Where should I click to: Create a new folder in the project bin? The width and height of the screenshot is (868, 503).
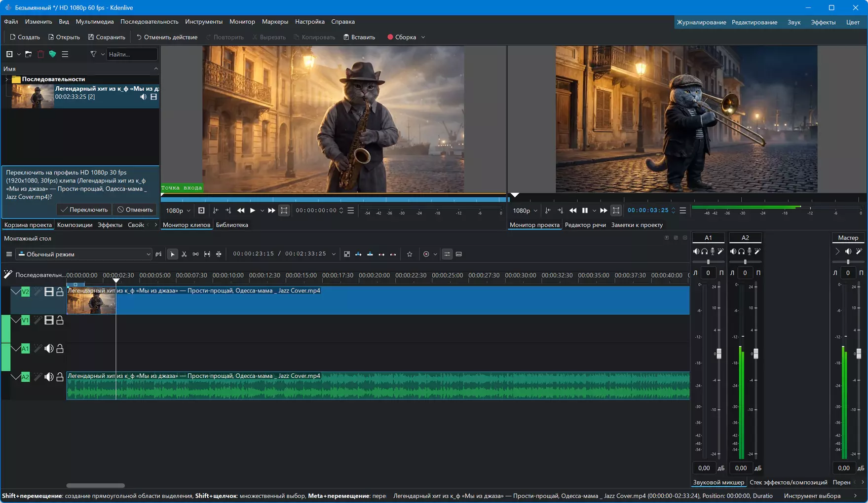[28, 54]
